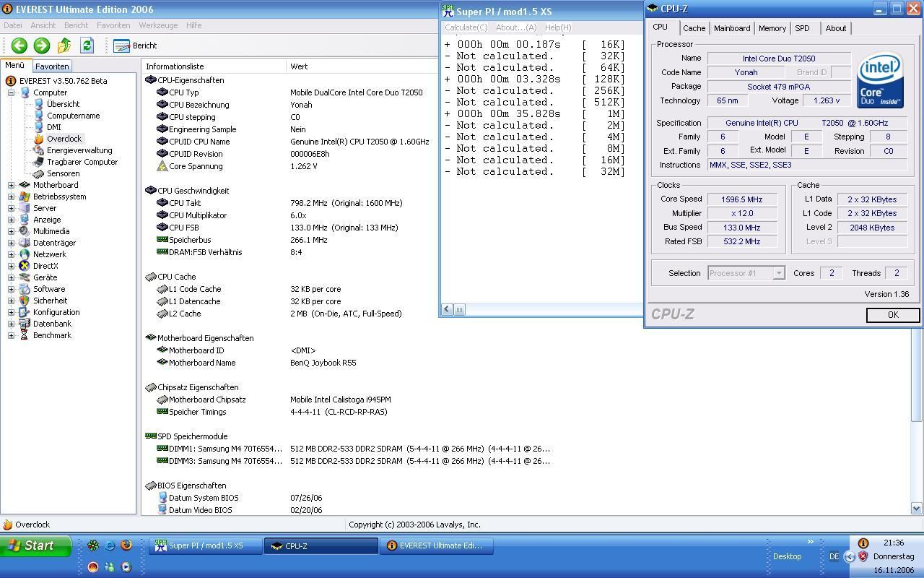This screenshot has height=578, width=924.
Task: Switch to the About tab in CPU-Z
Action: click(835, 28)
